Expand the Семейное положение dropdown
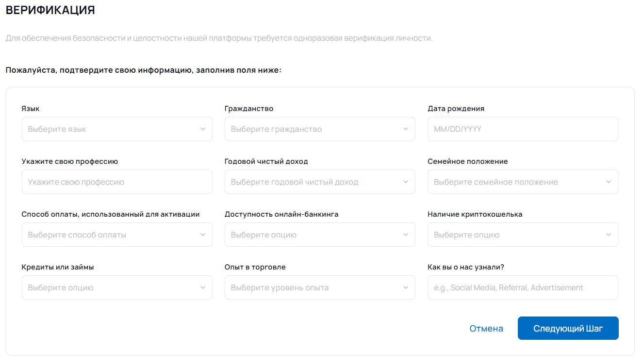 tap(522, 182)
